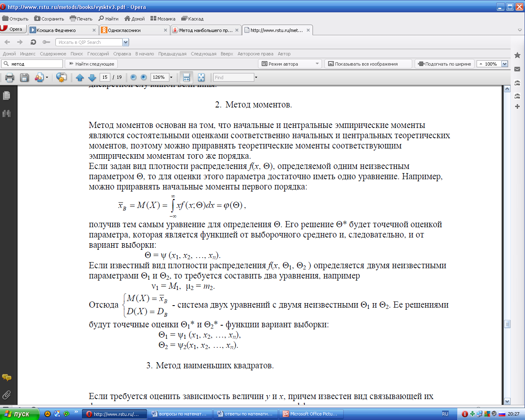Viewport: 525px width, 420px height.
Task: Click the Opera icon in system tray
Action: point(465,414)
